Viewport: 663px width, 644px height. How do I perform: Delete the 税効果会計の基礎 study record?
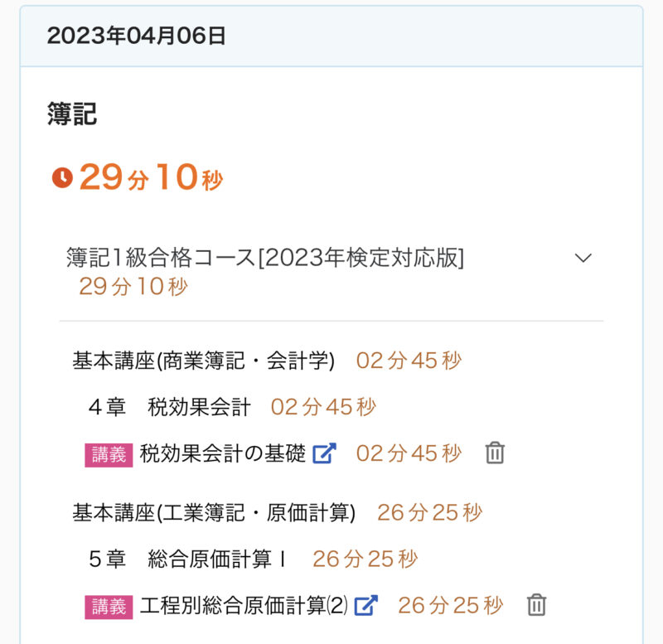click(x=495, y=453)
